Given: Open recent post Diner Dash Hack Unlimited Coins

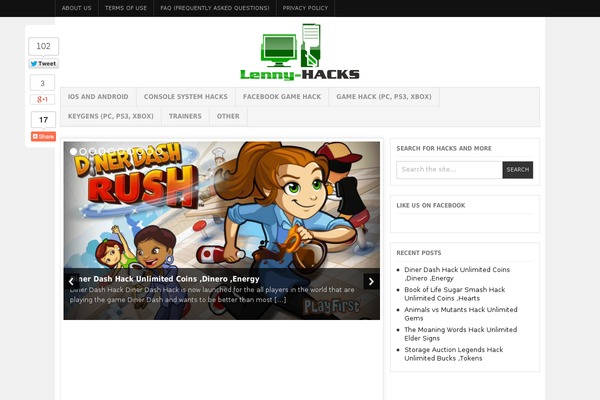Looking at the screenshot, I should (457, 274).
